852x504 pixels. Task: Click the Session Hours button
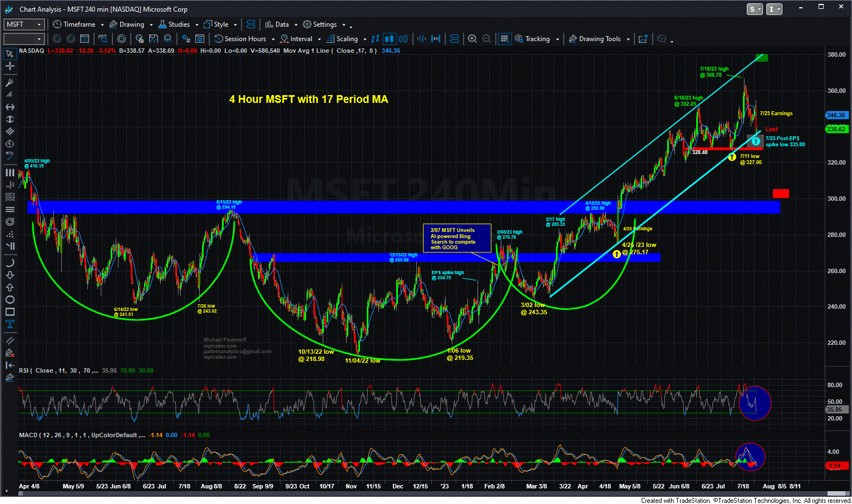click(241, 39)
